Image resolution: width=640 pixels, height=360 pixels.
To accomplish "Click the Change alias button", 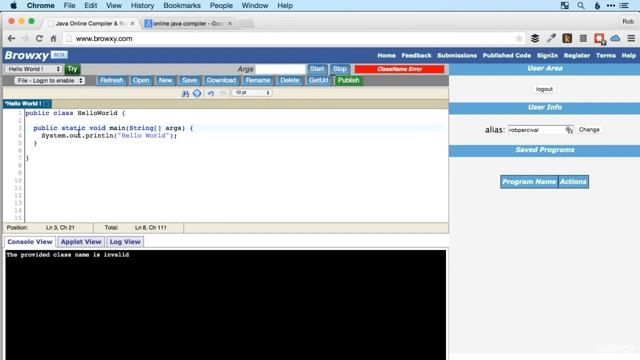I will click(589, 130).
